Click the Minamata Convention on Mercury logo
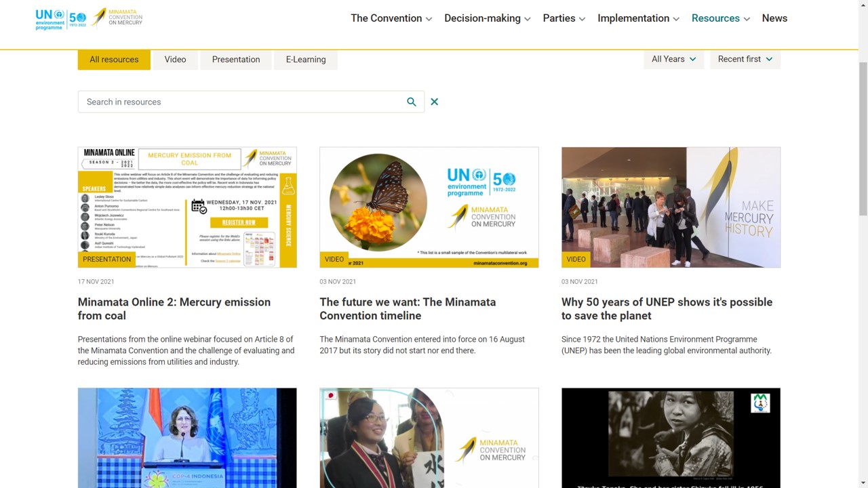Screen dimensions: 868x488 click(117, 18)
